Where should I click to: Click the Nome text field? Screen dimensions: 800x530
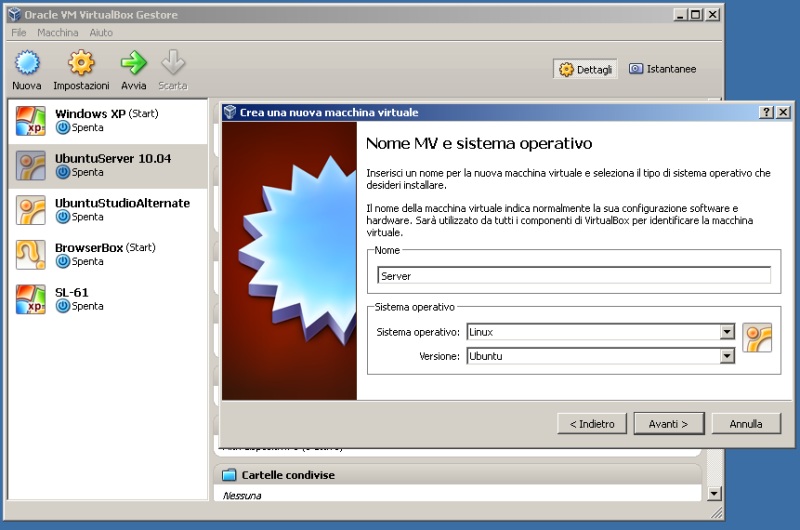574,275
